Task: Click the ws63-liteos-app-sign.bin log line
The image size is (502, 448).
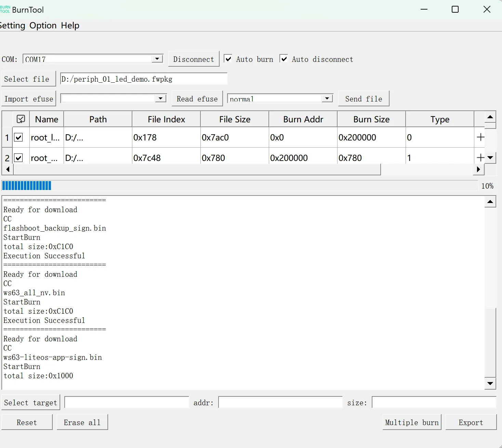Action: 53,357
